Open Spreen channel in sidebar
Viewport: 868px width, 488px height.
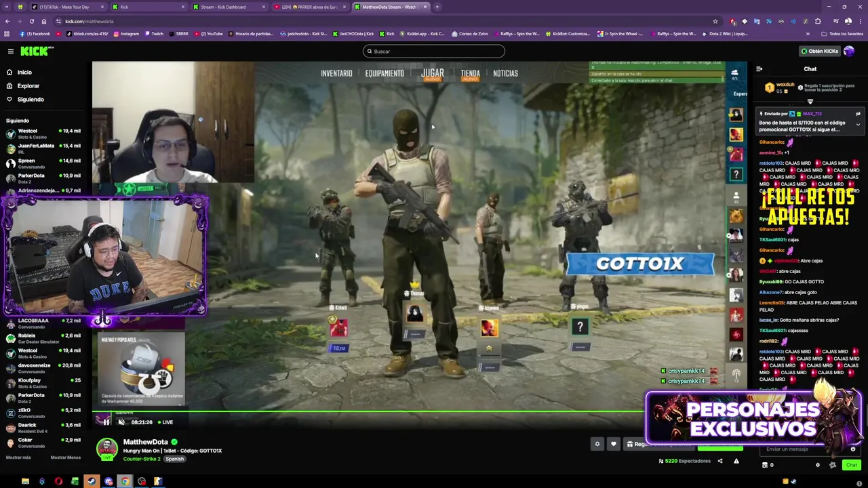(x=43, y=163)
